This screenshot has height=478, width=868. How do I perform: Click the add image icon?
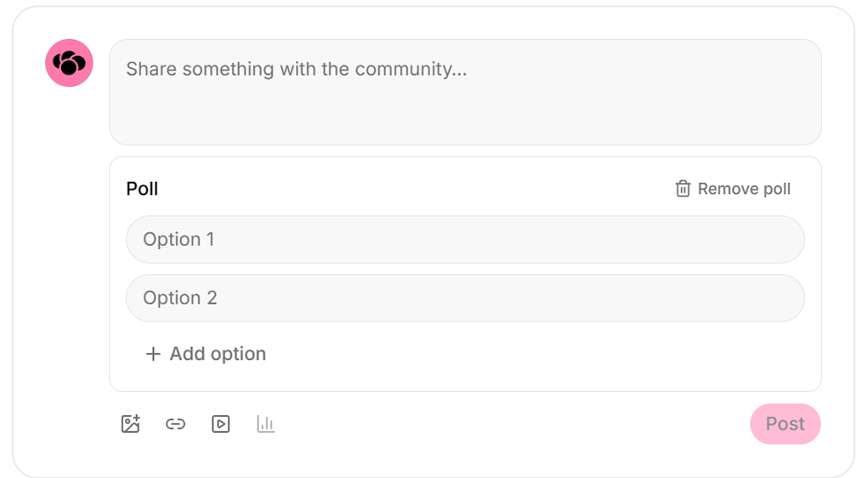pyautogui.click(x=131, y=424)
